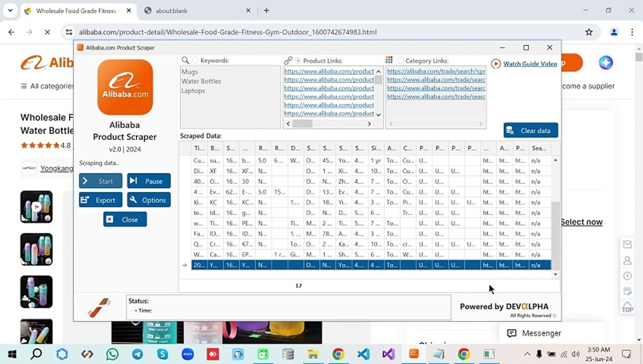Open the Windows Start menu
The height and width of the screenshot is (364, 643).
click(x=12, y=354)
